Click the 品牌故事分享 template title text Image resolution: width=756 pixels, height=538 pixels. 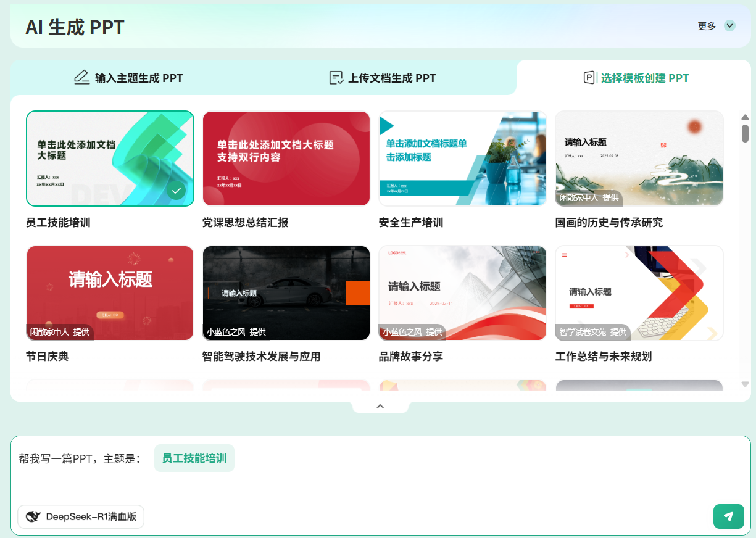click(411, 357)
